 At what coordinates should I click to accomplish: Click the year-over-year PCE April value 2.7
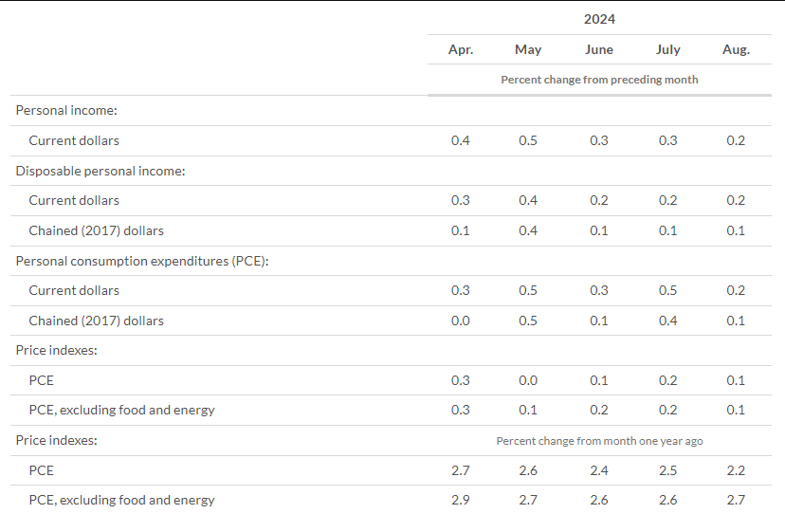(x=461, y=470)
